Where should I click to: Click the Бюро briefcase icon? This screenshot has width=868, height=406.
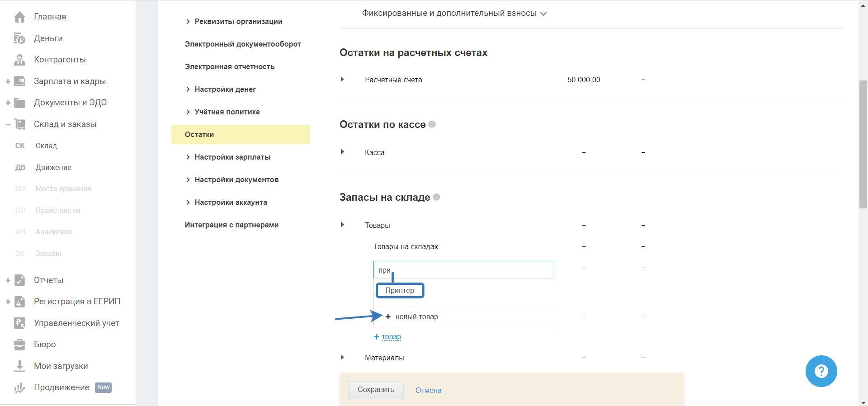(19, 345)
